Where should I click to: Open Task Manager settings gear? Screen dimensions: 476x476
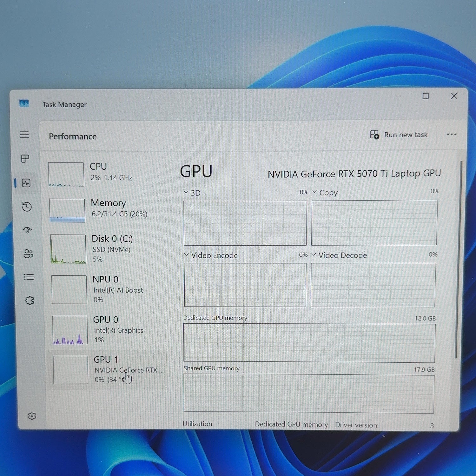(x=32, y=416)
